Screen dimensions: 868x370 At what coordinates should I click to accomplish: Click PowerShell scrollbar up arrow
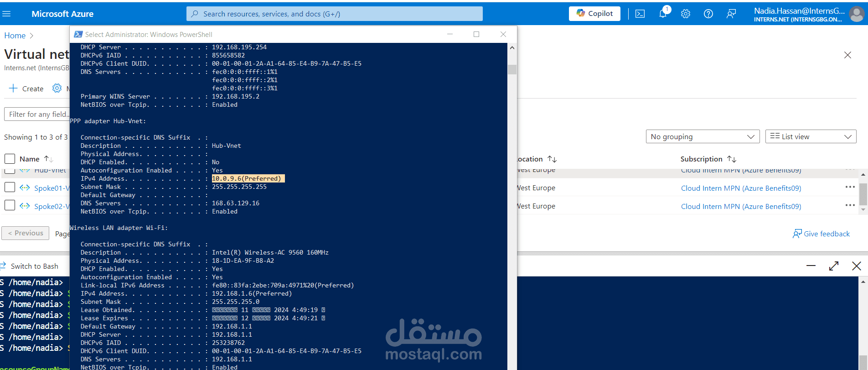coord(512,47)
